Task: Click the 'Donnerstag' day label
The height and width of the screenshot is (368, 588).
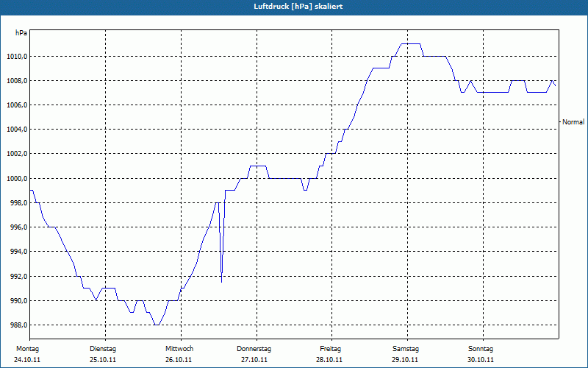Action: click(x=254, y=349)
